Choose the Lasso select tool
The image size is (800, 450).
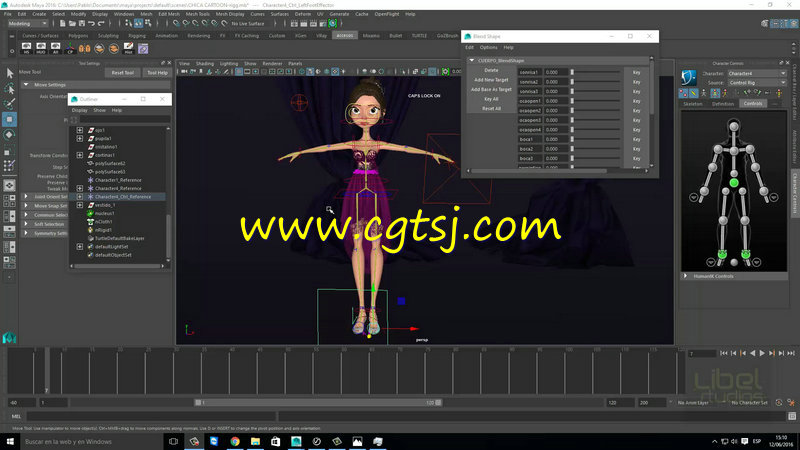[9, 89]
